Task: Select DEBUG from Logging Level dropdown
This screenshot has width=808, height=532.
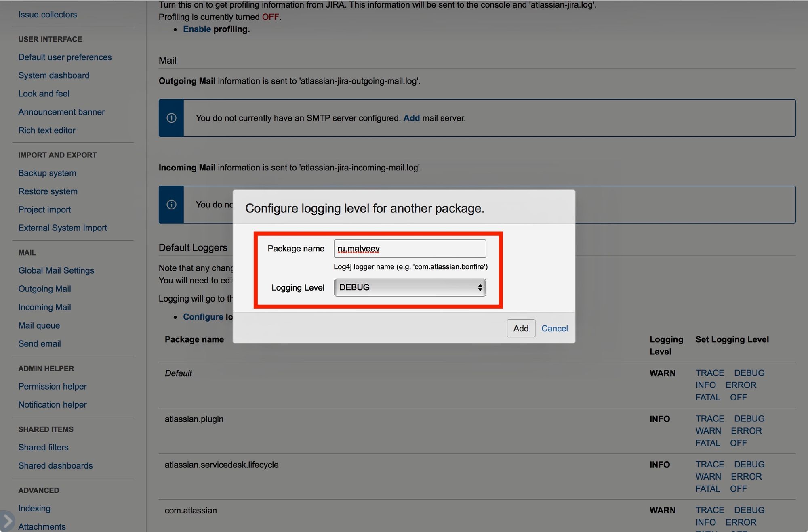Action: (x=409, y=287)
